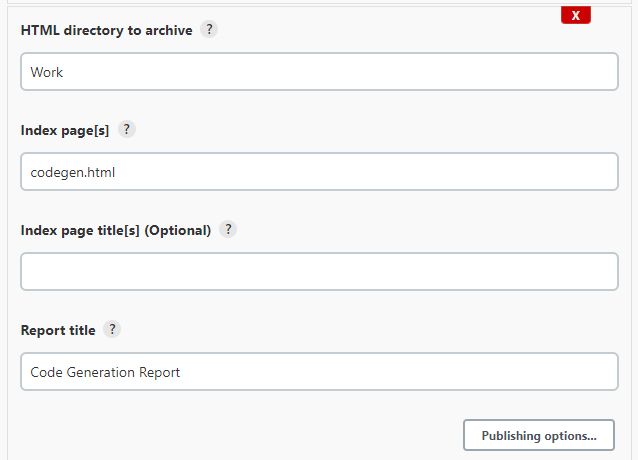This screenshot has width=638, height=460.
Task: Select the empty Index page title[s] field
Action: pyautogui.click(x=319, y=272)
